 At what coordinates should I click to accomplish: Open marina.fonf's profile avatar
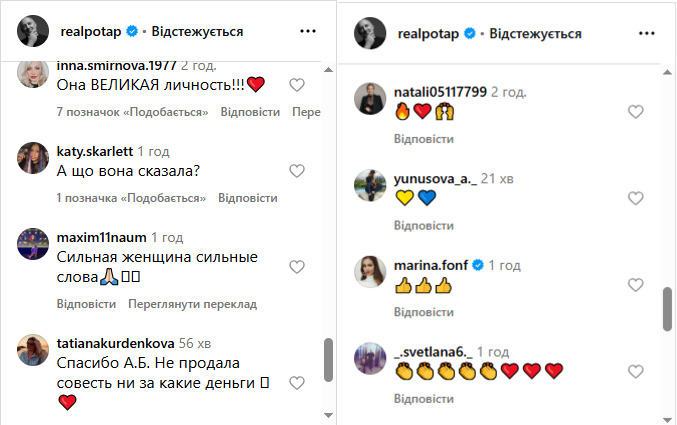point(372,273)
